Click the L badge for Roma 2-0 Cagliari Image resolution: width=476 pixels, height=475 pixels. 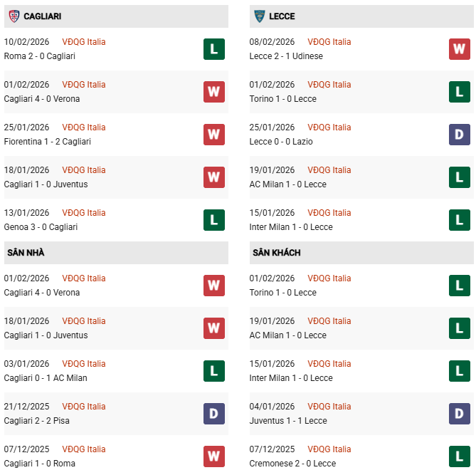[x=214, y=49]
